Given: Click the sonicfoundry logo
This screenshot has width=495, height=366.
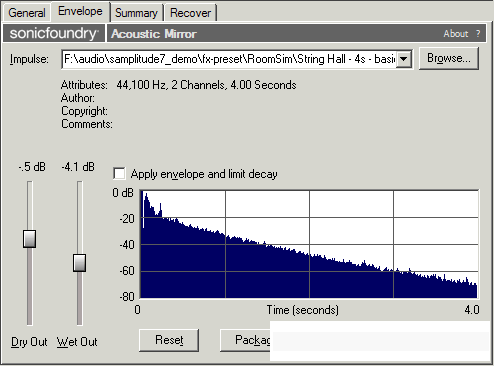Looking at the screenshot, I should (x=54, y=33).
